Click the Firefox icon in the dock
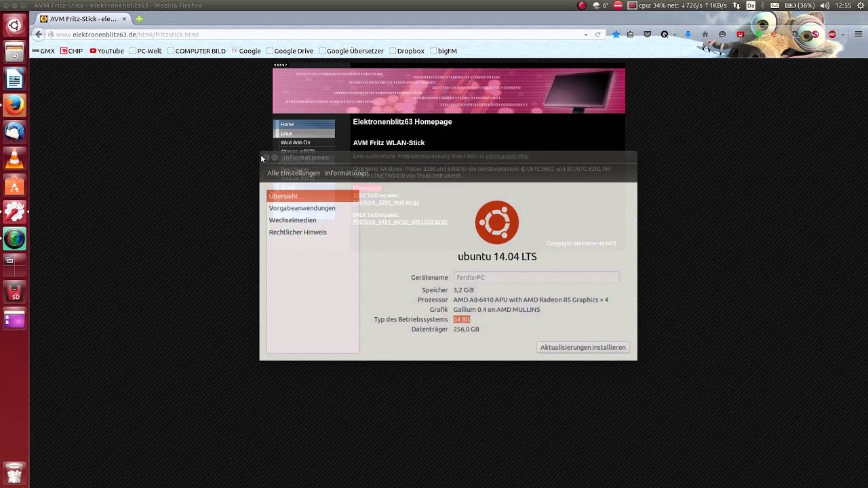The image size is (868, 488). 14,106
